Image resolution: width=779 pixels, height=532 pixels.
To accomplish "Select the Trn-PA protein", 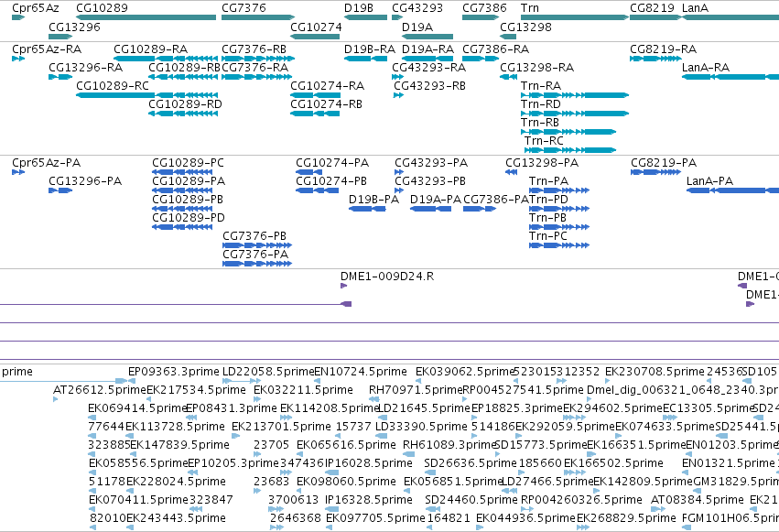I will 559,190.
